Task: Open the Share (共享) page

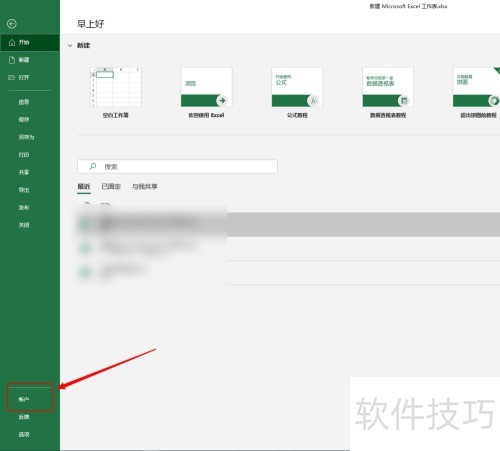Action: (x=24, y=172)
